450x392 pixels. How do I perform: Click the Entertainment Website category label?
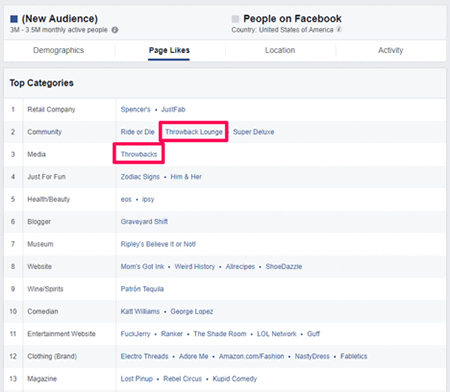pos(61,334)
